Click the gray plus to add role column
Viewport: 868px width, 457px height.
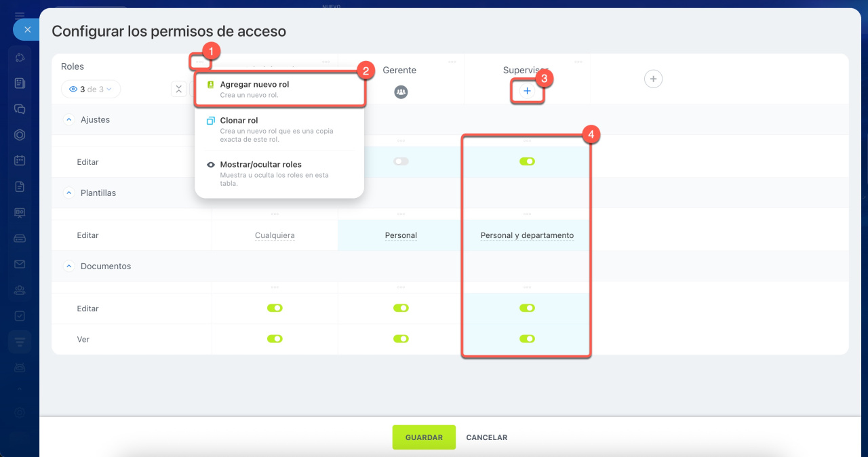click(652, 79)
